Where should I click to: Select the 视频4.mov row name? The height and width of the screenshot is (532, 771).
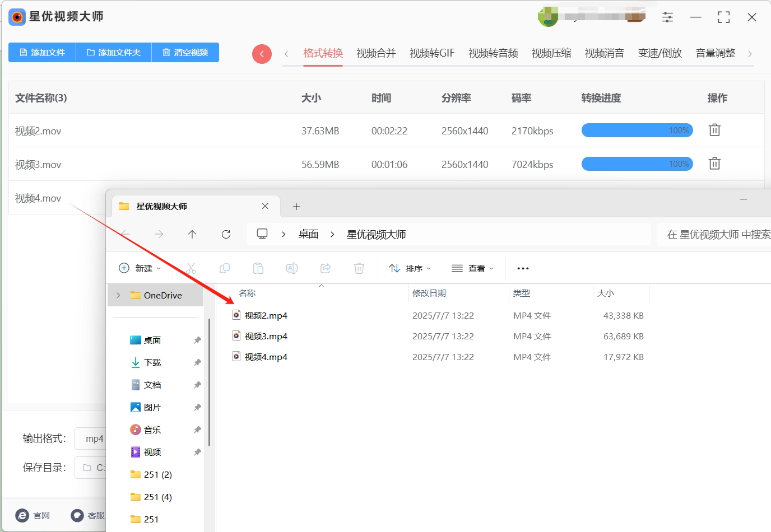coord(38,198)
